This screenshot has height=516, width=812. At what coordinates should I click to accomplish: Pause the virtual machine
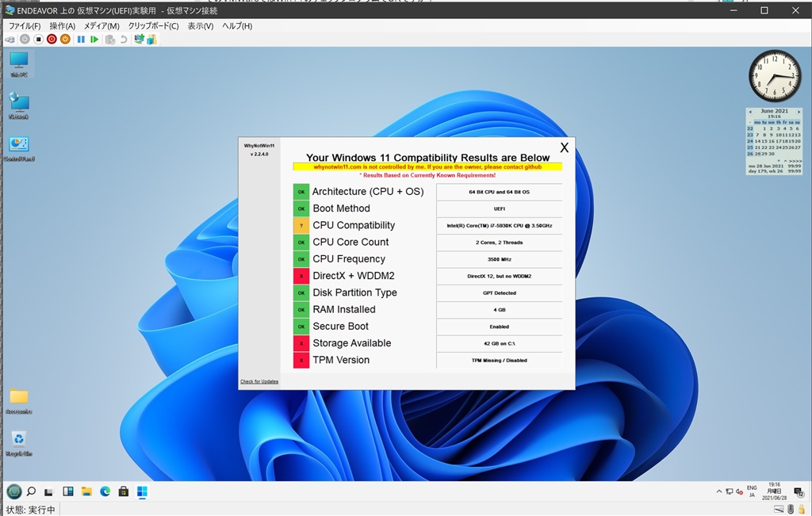(x=82, y=40)
